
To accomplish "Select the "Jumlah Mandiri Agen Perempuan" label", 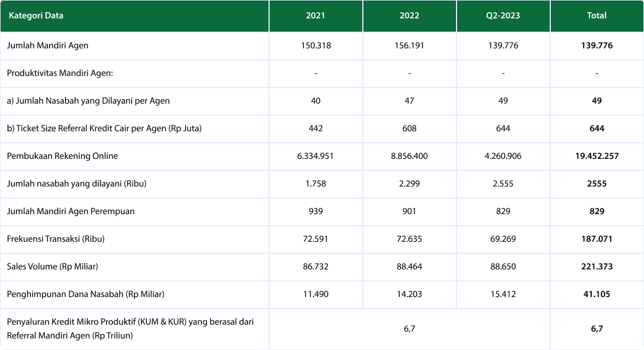I will 71,211.
